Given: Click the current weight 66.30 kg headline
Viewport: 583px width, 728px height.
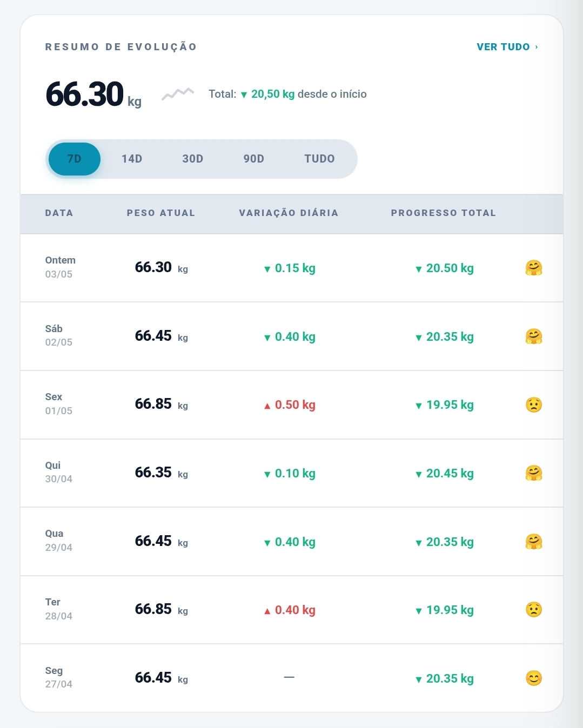Looking at the screenshot, I should click(x=93, y=95).
